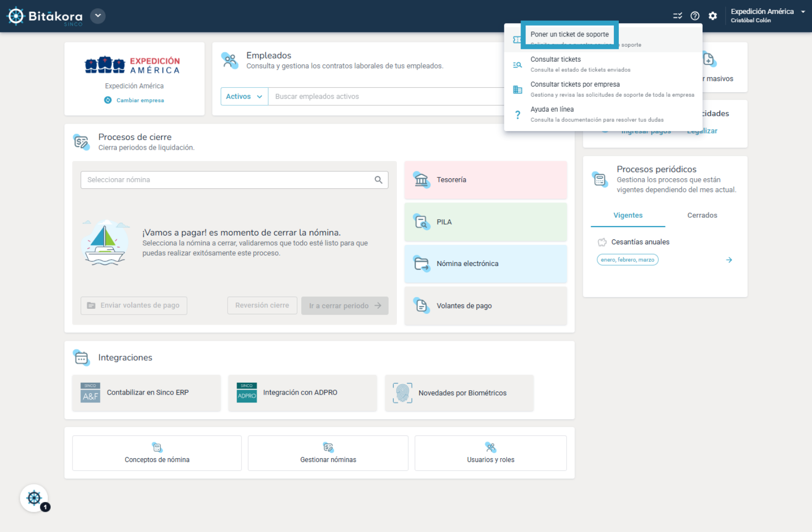The height and width of the screenshot is (532, 812).
Task: Click the arrow next to Cesantías anuales
Action: tap(729, 260)
